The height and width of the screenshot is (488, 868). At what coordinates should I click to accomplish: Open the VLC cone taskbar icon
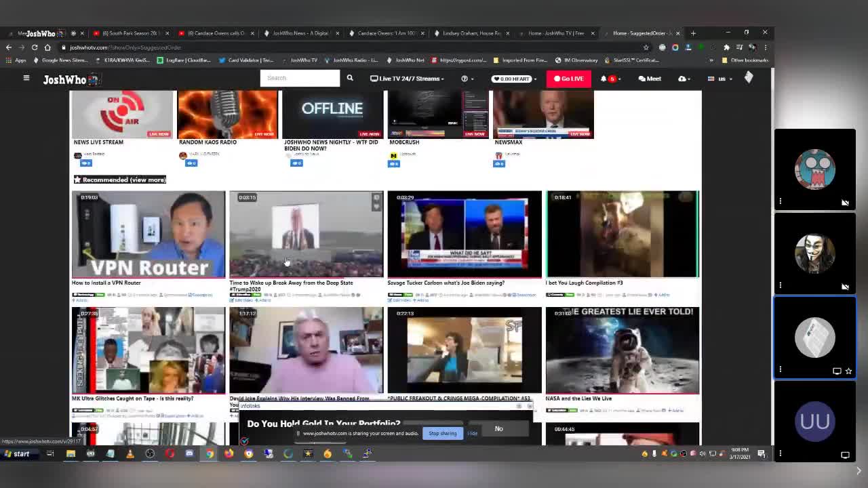click(x=130, y=454)
